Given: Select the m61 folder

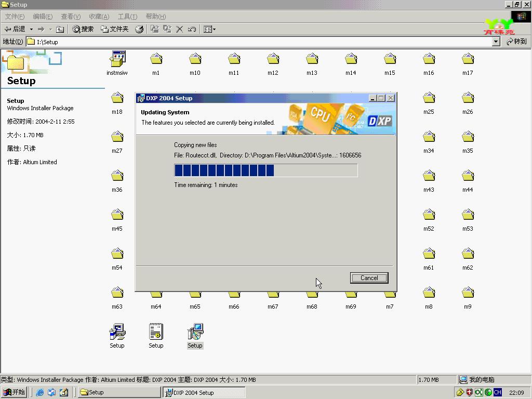Looking at the screenshot, I should [x=429, y=259].
